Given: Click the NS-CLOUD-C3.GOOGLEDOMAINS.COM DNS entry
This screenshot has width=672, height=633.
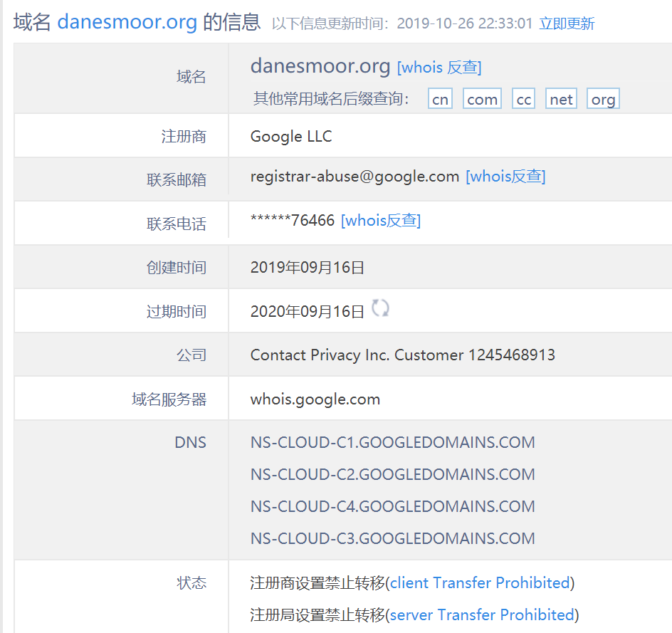Looking at the screenshot, I should (x=392, y=538).
